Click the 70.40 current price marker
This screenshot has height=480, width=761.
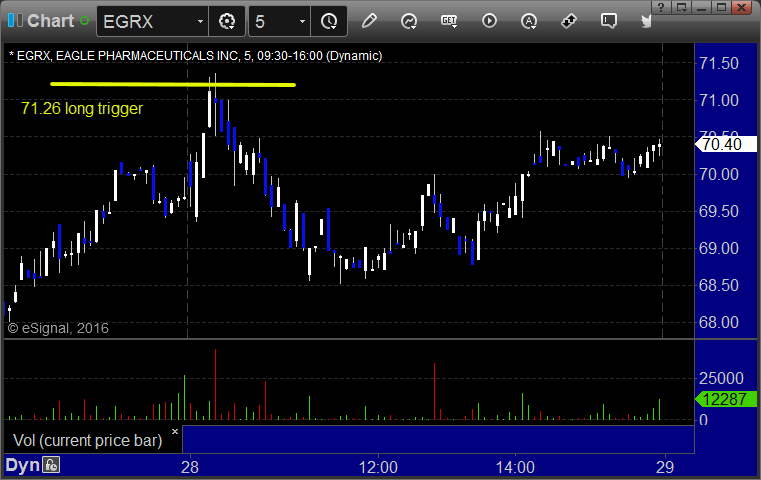coord(726,144)
